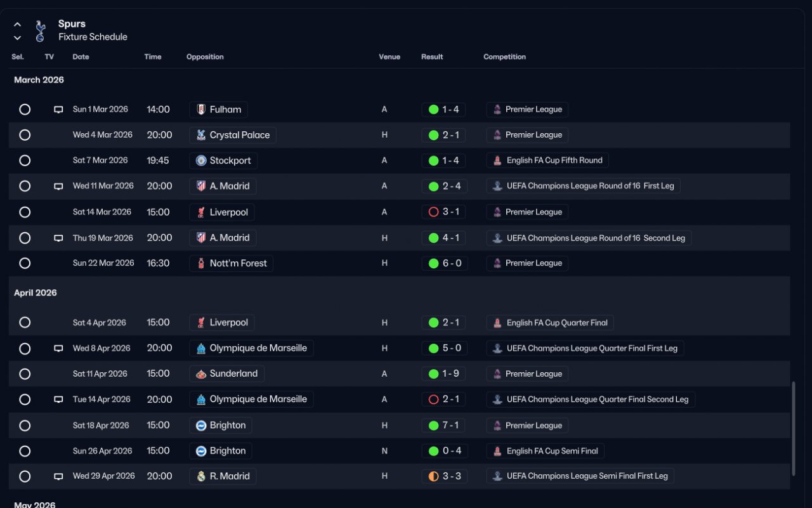Click the Spurs club crest icon
Viewport: 812px width, 508px height.
pyautogui.click(x=41, y=30)
